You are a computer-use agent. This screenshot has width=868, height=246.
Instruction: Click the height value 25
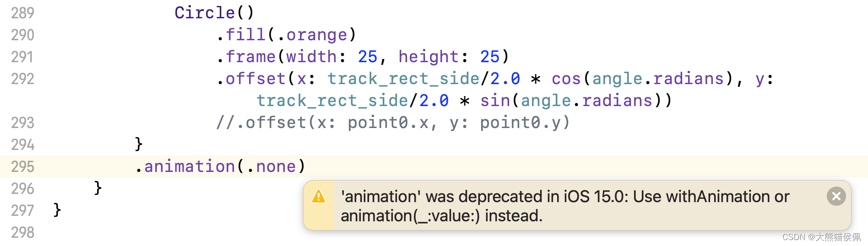click(x=489, y=57)
